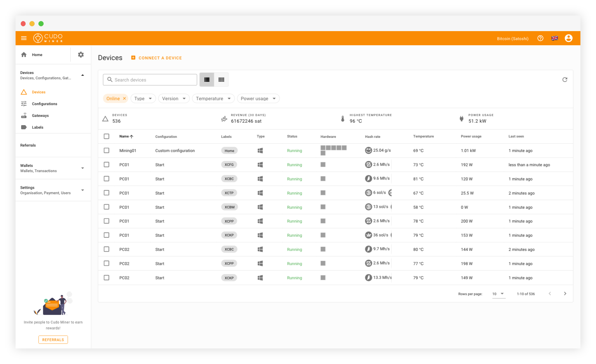596x364 pixels.
Task: Switch to list view layout
Action: pos(207,80)
